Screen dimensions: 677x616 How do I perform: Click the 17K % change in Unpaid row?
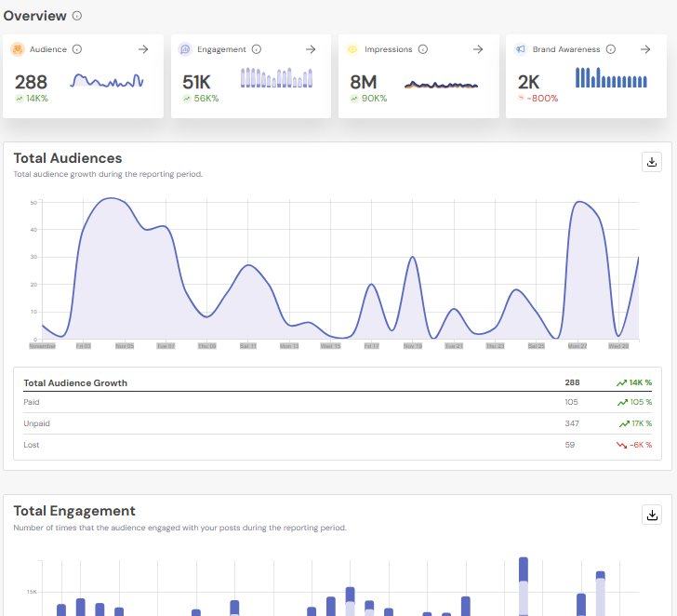click(642, 423)
